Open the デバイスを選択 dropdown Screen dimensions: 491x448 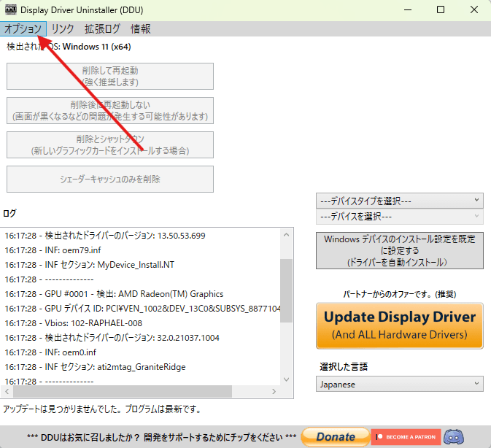pyautogui.click(x=400, y=217)
